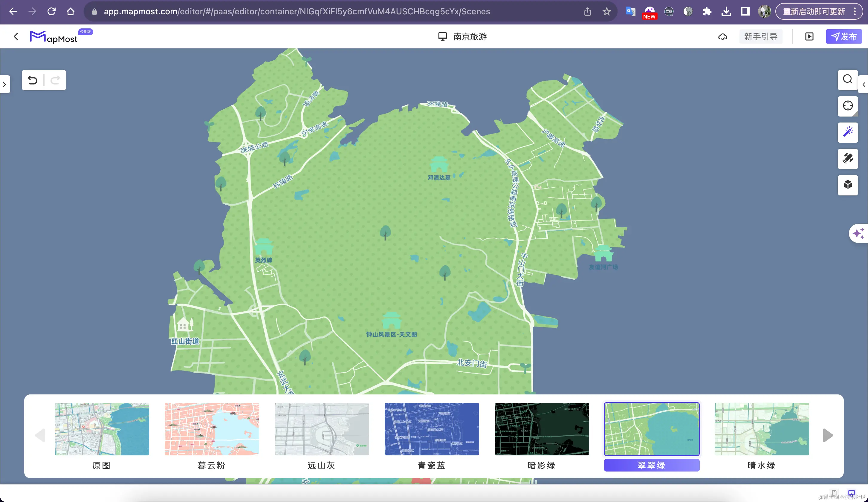Screen dimensions: 868x502
Task: Click the locate crosshair tool
Action: pos(848,106)
